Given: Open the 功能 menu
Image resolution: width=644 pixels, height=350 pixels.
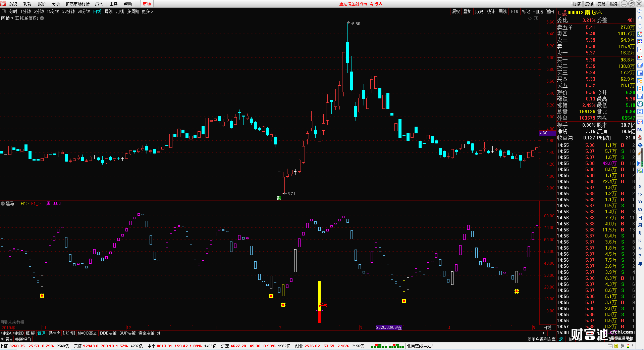Looking at the screenshot, I should (x=28, y=4).
